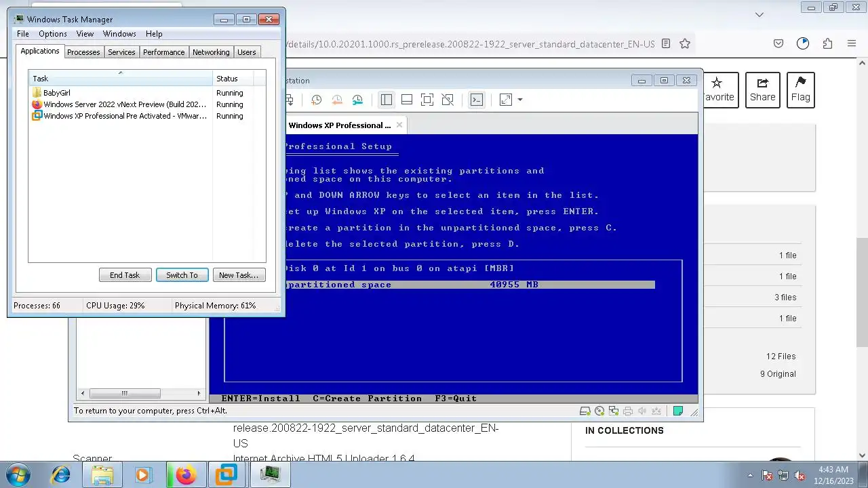The height and width of the screenshot is (488, 868).
Task: Revert the VM to its previous snapshot
Action: (337, 100)
